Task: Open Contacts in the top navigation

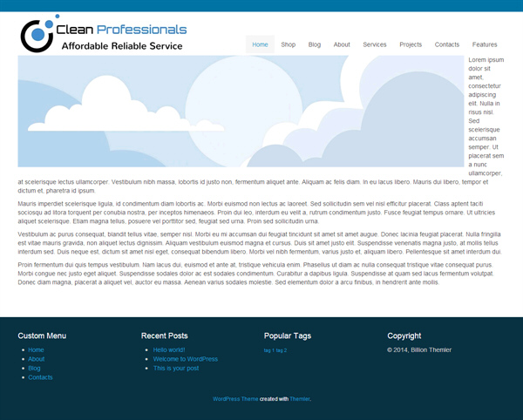Action: click(x=446, y=44)
